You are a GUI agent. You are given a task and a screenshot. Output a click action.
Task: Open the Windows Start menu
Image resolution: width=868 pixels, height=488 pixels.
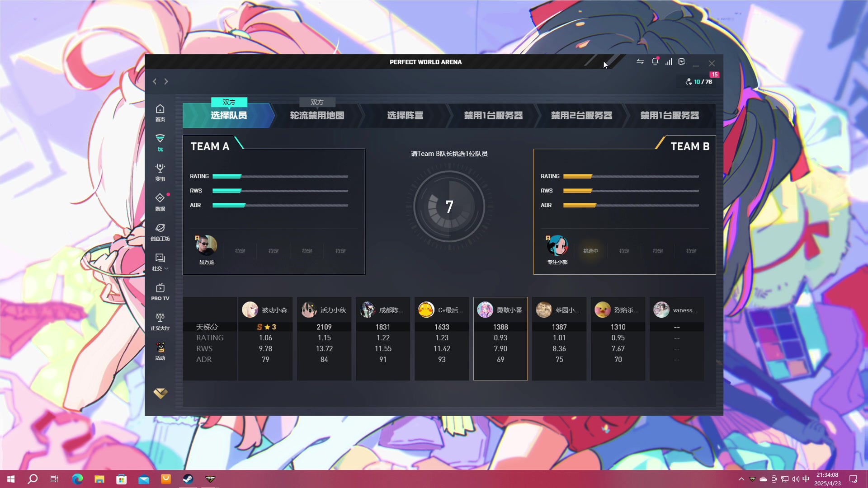point(11,479)
